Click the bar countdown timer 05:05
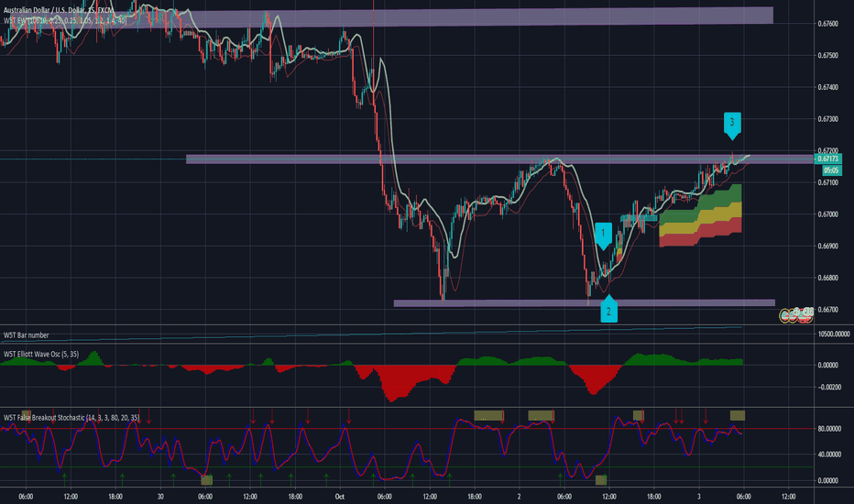 tap(831, 170)
